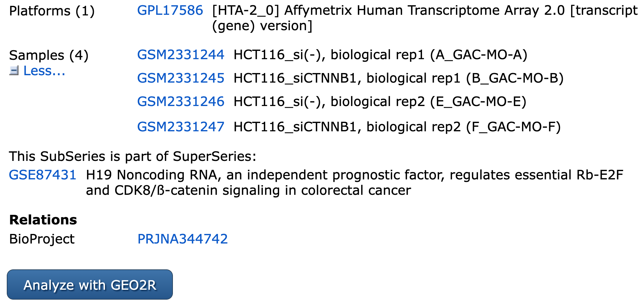
Task: Click HCT116_siCTNNB1 biological rep1 description
Action: pyautogui.click(x=398, y=78)
